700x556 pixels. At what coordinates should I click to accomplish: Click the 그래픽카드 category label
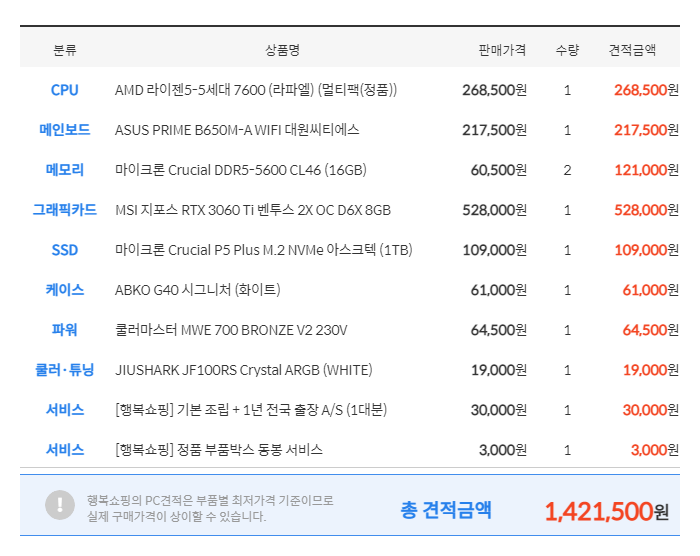(x=65, y=210)
